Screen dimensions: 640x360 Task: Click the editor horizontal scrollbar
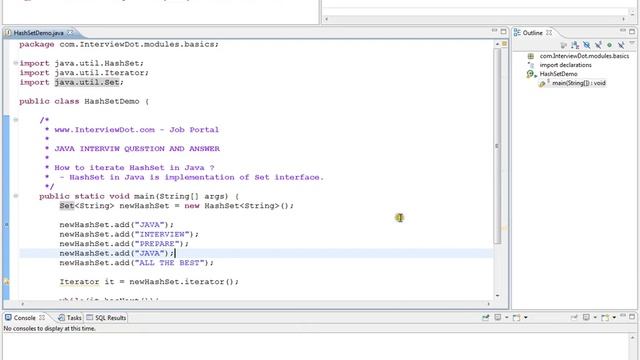tap(256, 304)
